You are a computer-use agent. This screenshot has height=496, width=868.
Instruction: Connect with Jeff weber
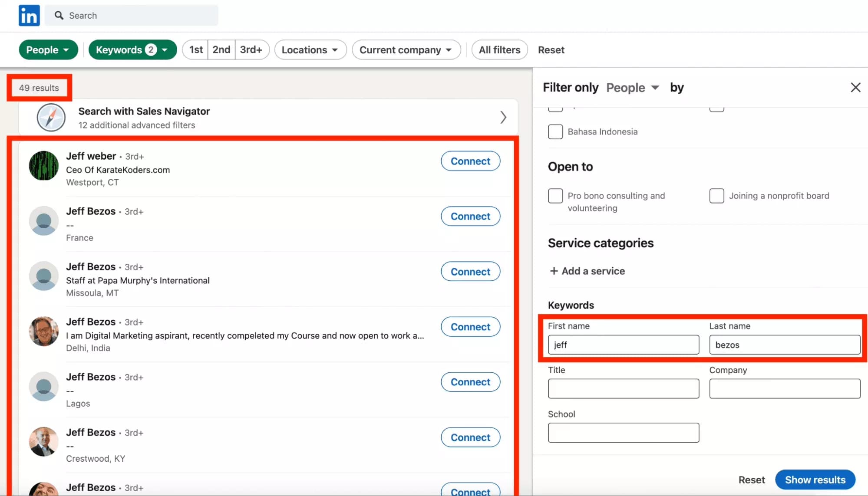tap(470, 161)
